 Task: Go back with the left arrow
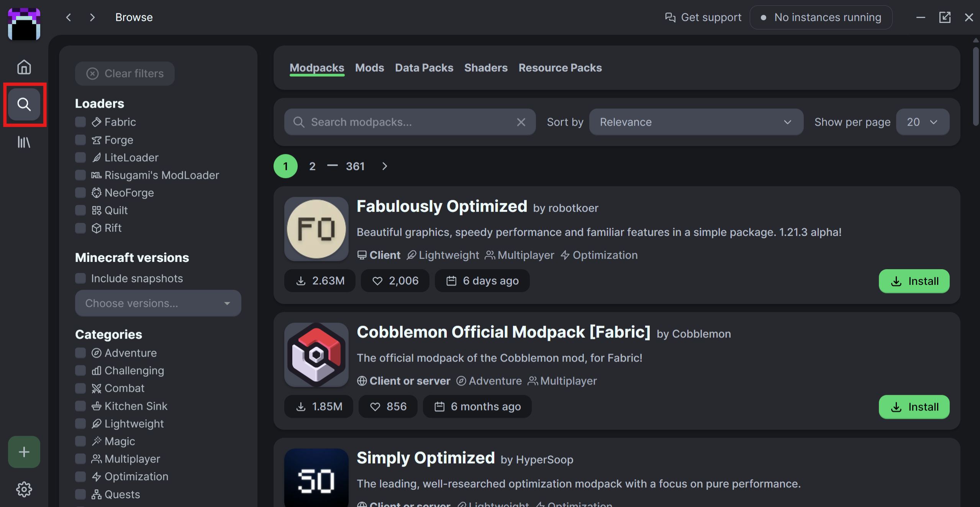(x=69, y=17)
